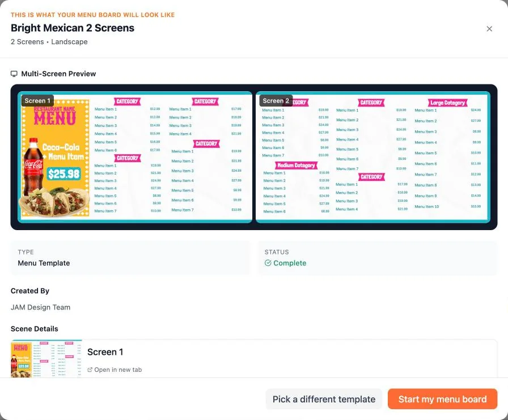Click the Medium Category banner in Screen 2
508x420 pixels.
pyautogui.click(x=296, y=165)
